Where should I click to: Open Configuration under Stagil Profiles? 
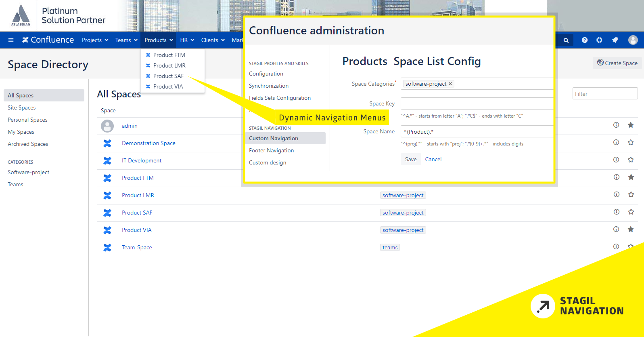click(266, 74)
